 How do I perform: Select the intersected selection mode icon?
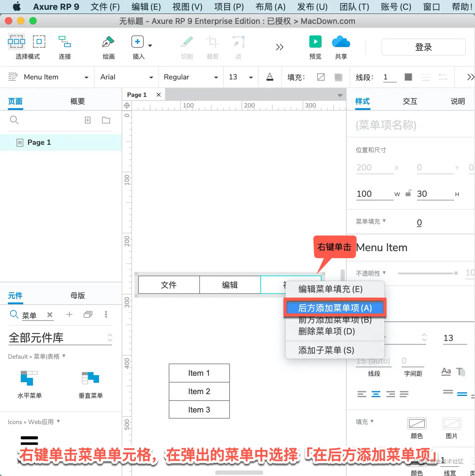tap(16, 41)
